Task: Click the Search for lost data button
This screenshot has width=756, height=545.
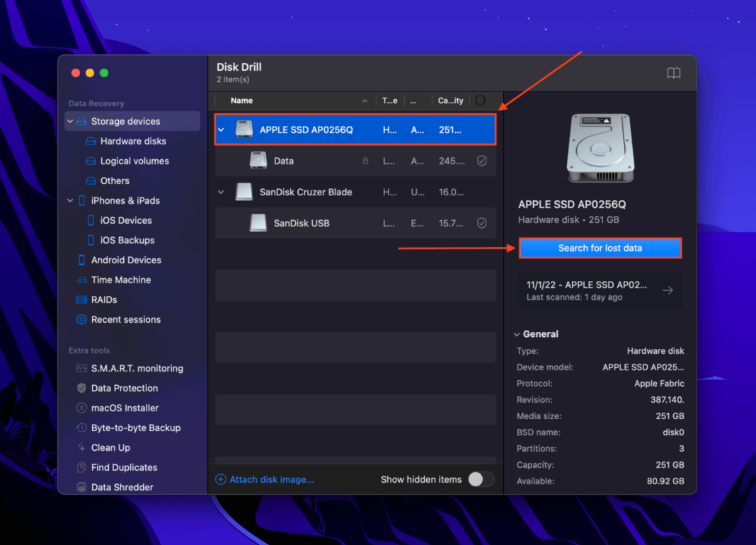Action: point(600,248)
